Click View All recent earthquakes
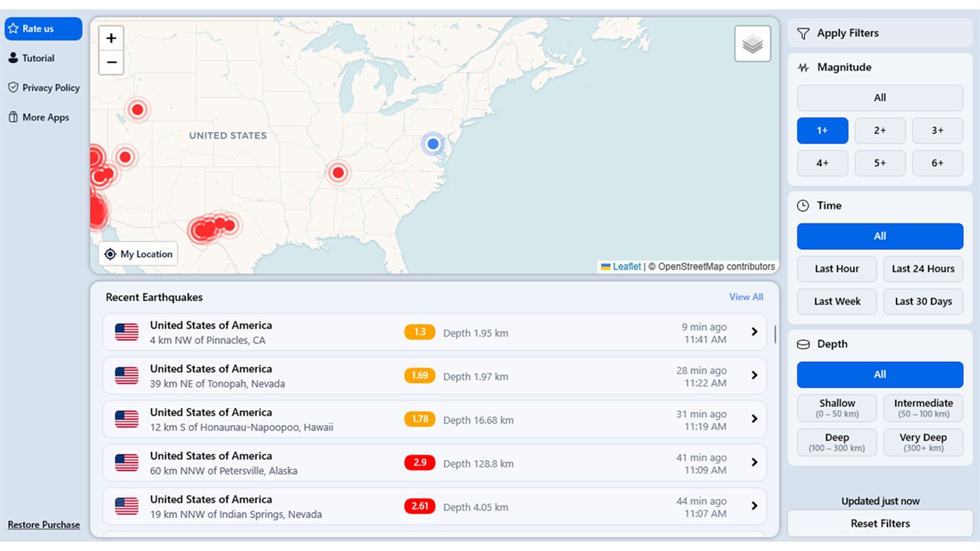This screenshot has height=551, width=980. pyautogui.click(x=746, y=297)
